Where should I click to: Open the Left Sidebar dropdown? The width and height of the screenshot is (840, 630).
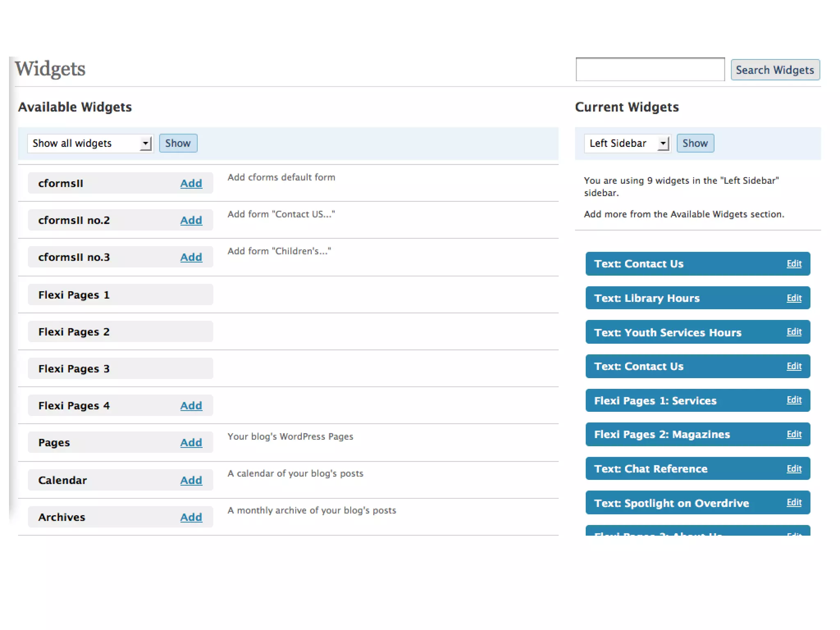pos(627,143)
